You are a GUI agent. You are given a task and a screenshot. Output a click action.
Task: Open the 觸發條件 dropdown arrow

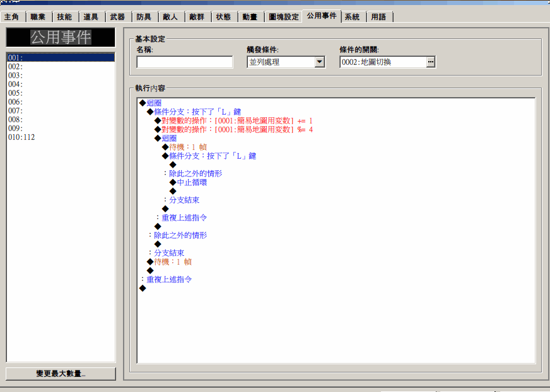click(320, 62)
